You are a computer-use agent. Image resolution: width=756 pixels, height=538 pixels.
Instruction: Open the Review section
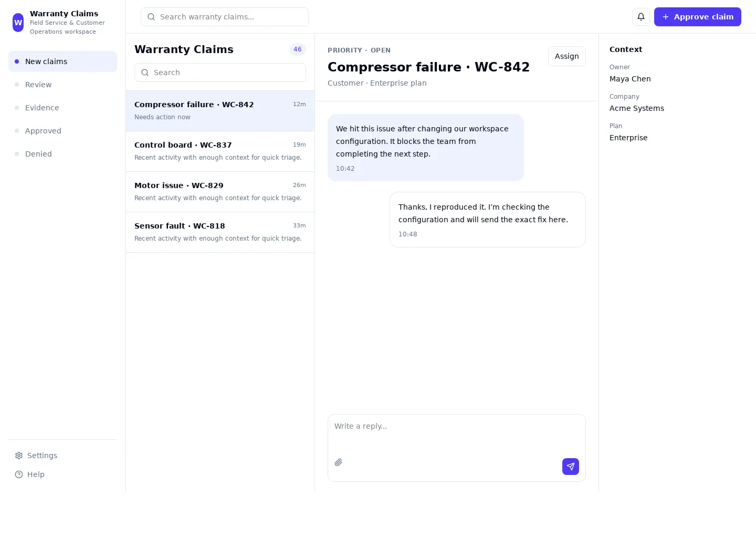pyautogui.click(x=63, y=85)
